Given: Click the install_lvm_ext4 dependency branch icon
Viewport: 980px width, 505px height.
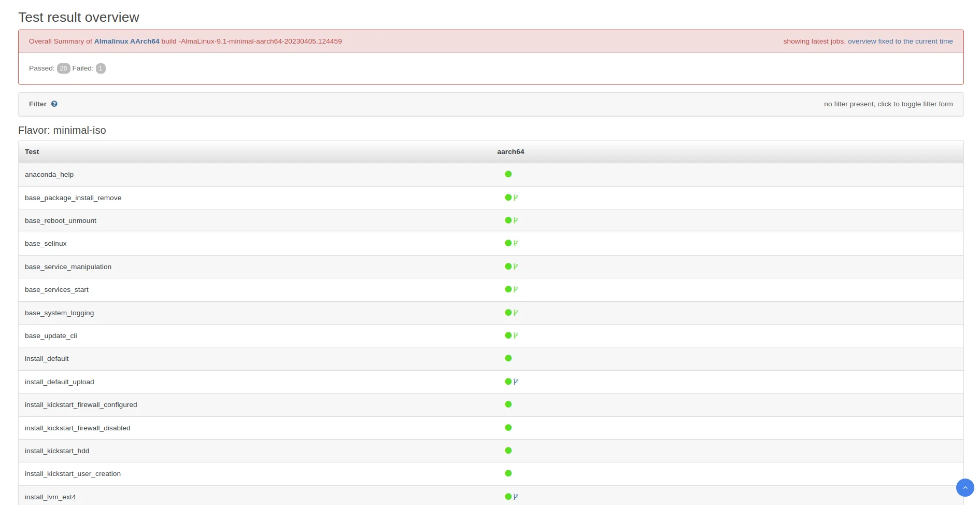Looking at the screenshot, I should point(516,497).
